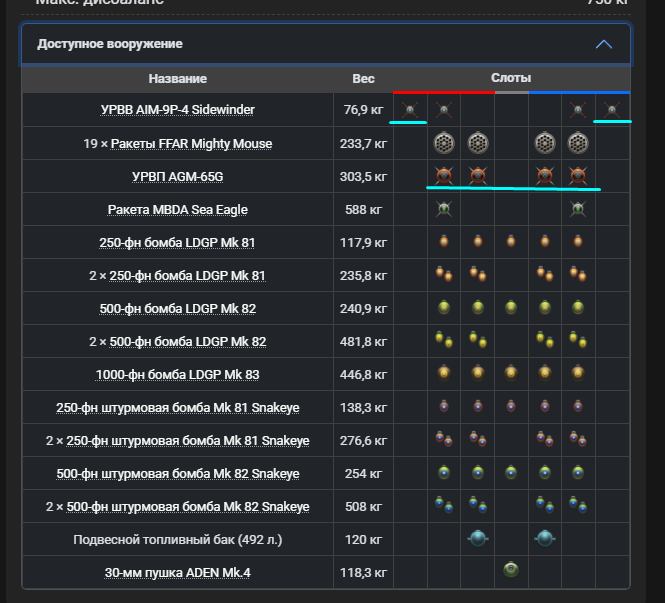The height and width of the screenshot is (603, 665).
Task: Open the УРВВ AIM-9P-4 Sidewinder link
Action: pos(178,110)
